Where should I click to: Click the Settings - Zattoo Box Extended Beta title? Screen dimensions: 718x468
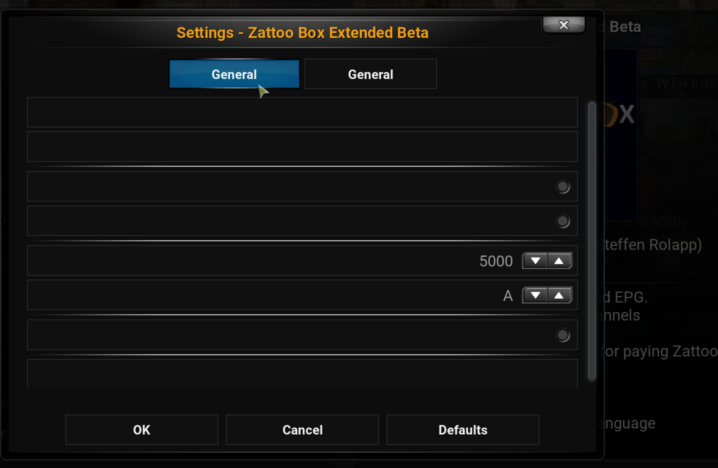pyautogui.click(x=302, y=33)
